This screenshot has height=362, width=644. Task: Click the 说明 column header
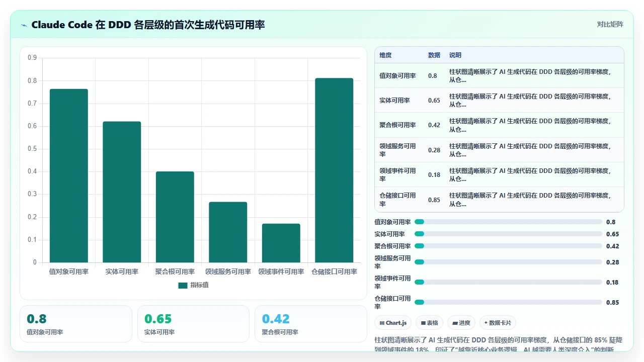pyautogui.click(x=455, y=55)
